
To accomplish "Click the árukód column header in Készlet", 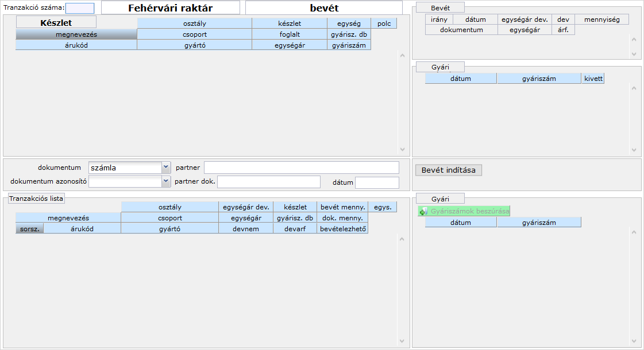I will coord(76,45).
